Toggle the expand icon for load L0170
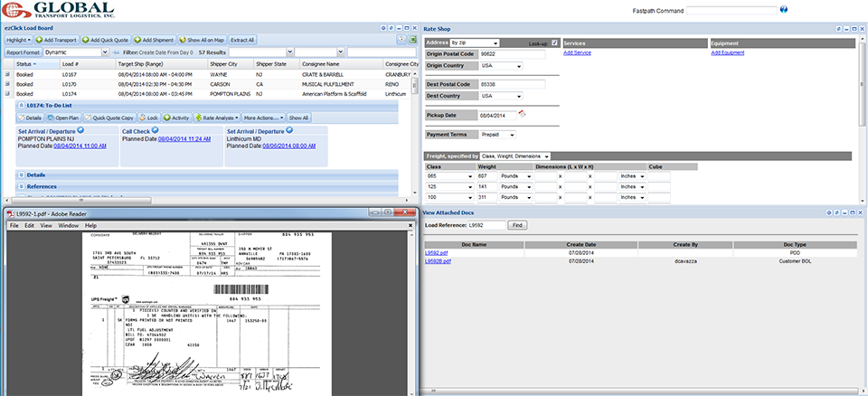This screenshot has height=396, width=868. 7,85
